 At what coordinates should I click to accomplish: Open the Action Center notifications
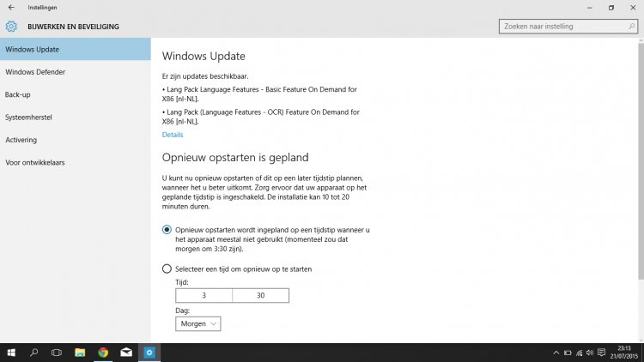click(x=602, y=353)
